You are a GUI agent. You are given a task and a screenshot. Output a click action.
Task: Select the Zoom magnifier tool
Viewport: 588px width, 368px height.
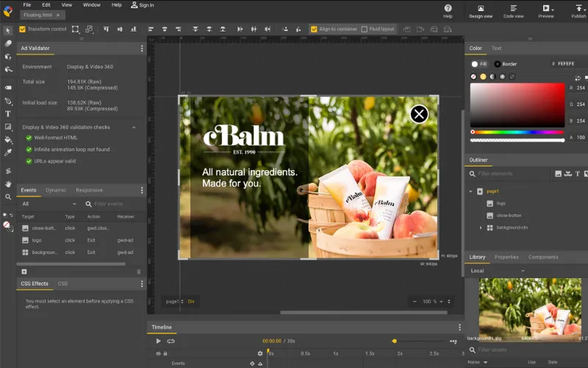click(8, 197)
